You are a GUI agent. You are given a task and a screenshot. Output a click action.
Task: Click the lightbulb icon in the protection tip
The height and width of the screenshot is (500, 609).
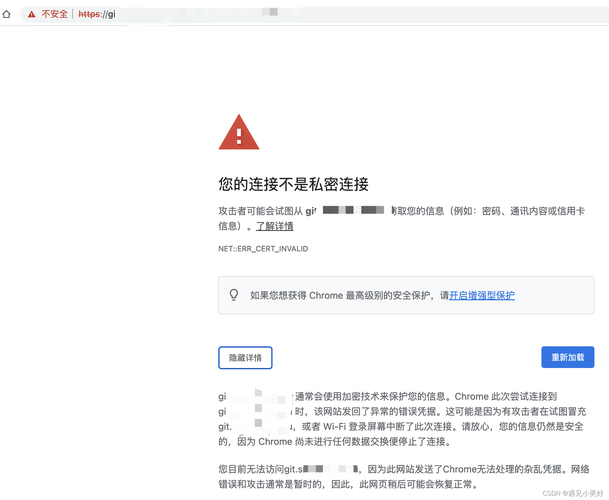point(234,295)
